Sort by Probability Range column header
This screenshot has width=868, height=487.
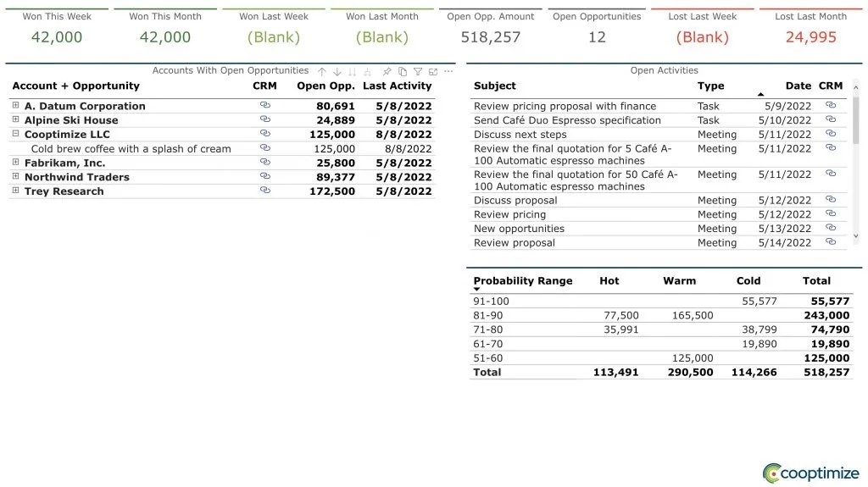coord(522,281)
